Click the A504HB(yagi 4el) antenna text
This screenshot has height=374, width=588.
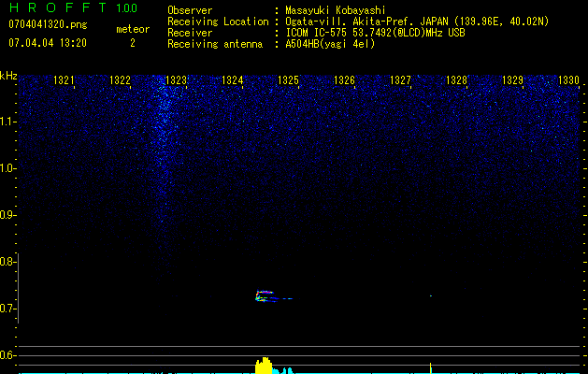click(x=330, y=44)
